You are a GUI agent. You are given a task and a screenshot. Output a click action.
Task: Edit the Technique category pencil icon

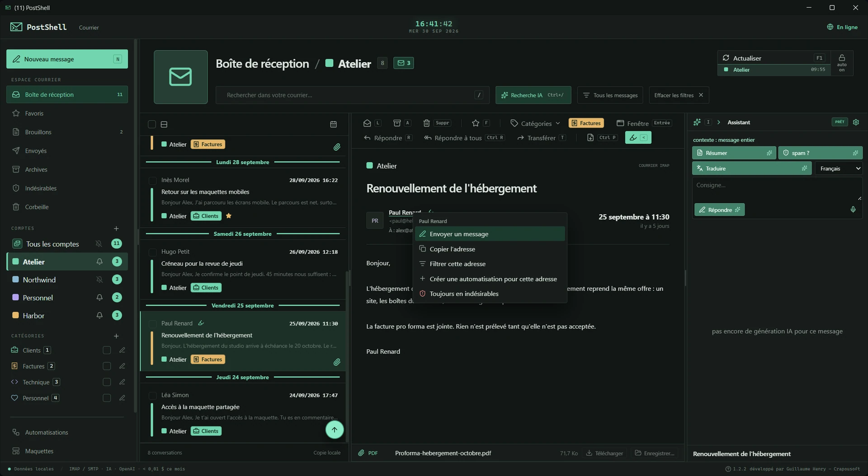(x=122, y=382)
